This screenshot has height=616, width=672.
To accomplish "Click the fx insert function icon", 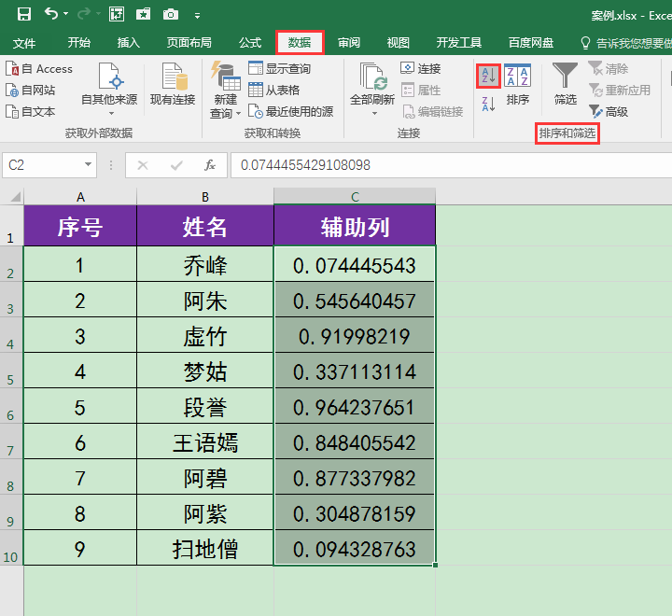I will click(210, 165).
